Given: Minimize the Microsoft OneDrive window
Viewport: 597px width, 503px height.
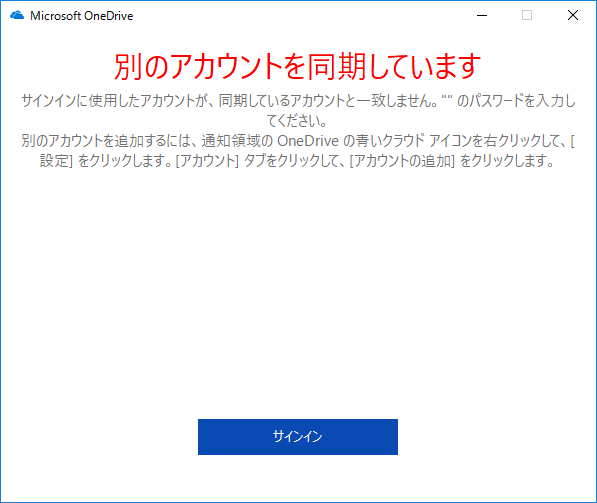Looking at the screenshot, I should point(482,15).
